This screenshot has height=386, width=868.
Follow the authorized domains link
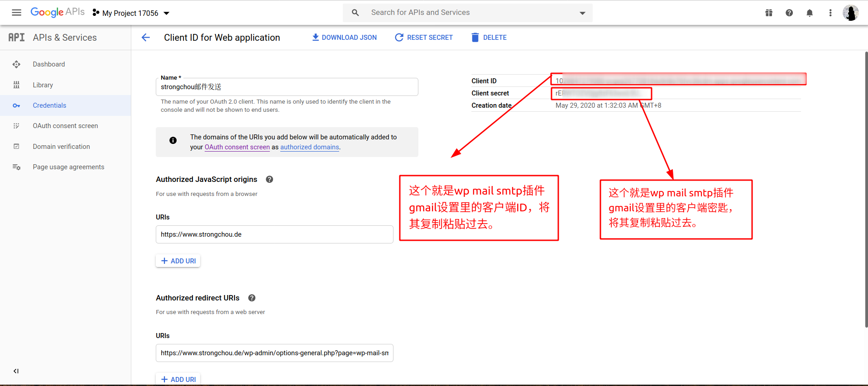[x=310, y=147]
